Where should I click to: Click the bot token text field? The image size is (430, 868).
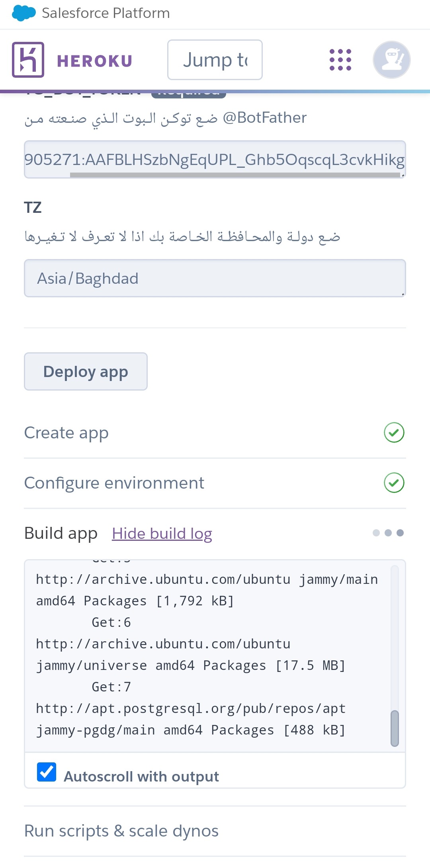(215, 159)
